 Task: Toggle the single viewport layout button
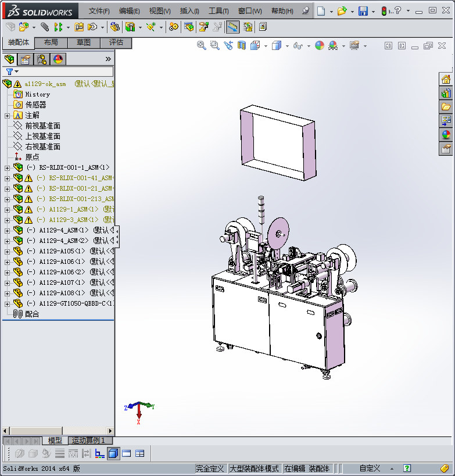click(126, 453)
